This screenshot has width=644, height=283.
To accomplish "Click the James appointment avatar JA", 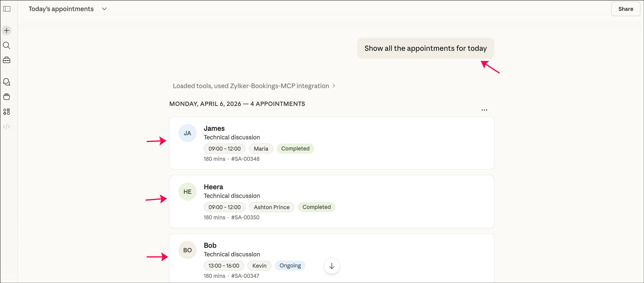I will 187,133.
